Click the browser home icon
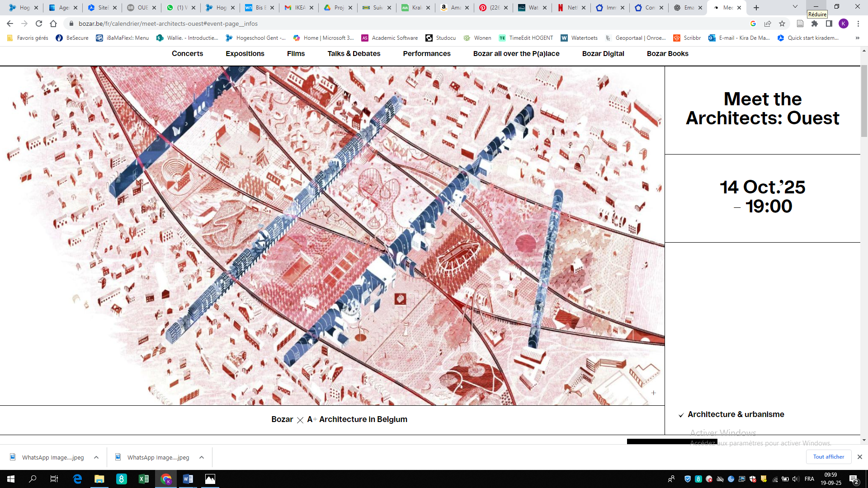The image size is (868, 488). point(53,23)
